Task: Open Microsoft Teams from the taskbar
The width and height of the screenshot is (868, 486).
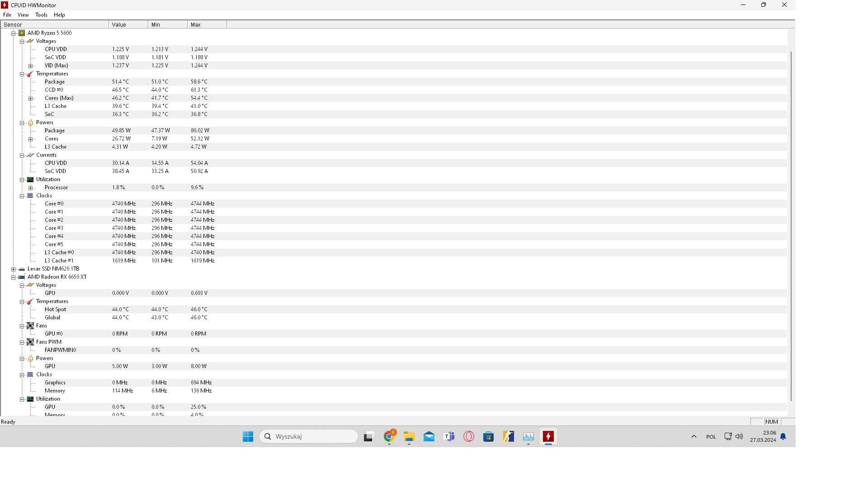Action: pyautogui.click(x=449, y=436)
